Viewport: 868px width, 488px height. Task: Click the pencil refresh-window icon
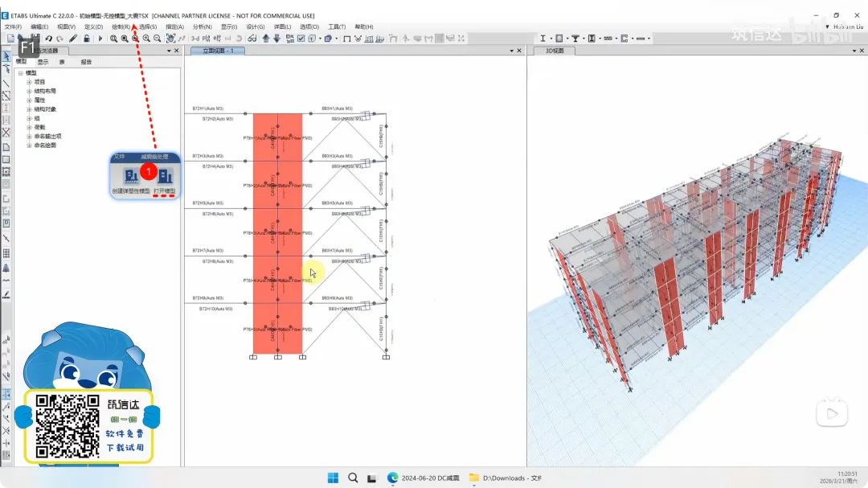pos(73,39)
